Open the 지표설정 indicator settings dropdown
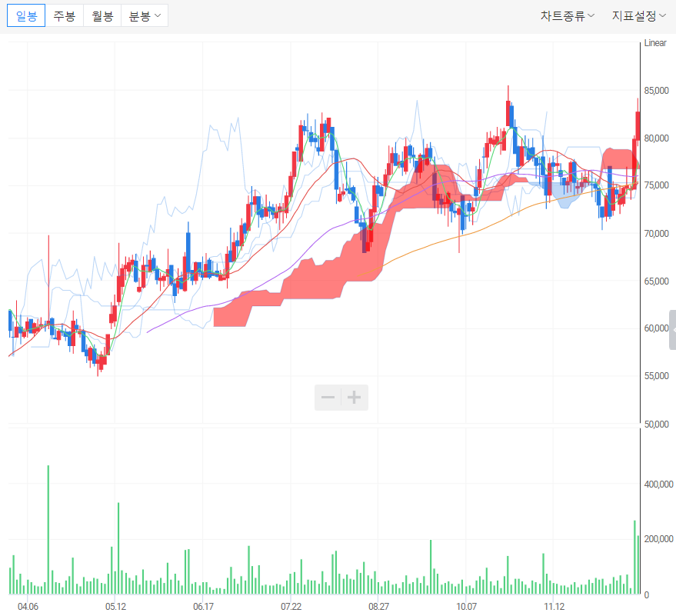Screen dimensions: 676x616 click(x=639, y=16)
